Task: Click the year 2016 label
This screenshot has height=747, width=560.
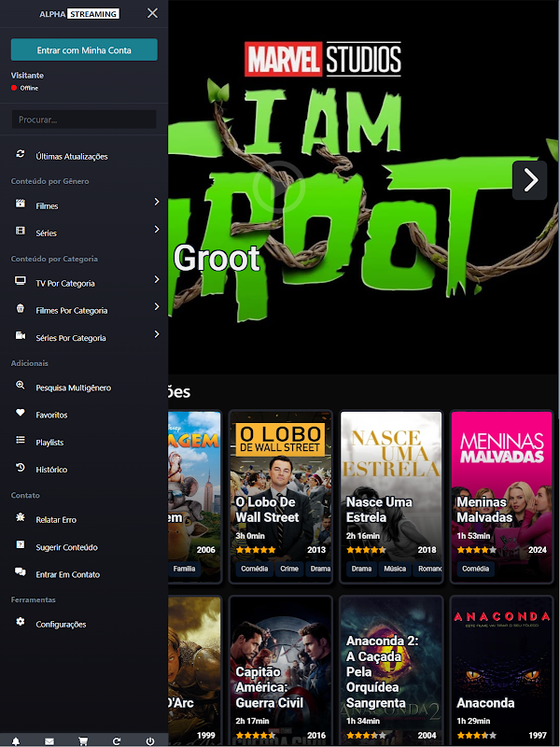Action: (316, 736)
